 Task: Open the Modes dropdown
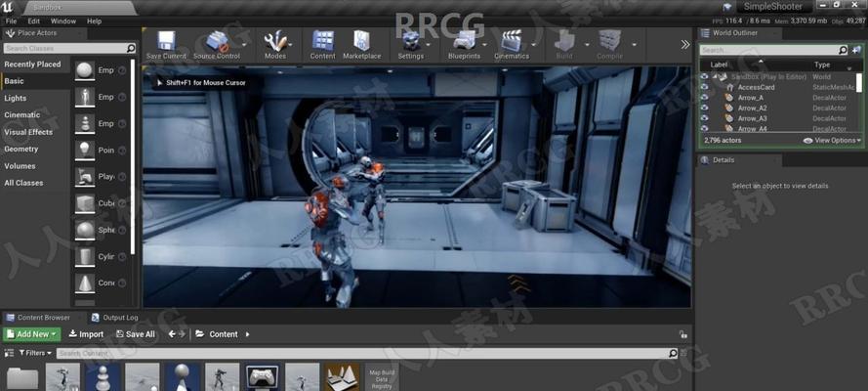pos(290,44)
